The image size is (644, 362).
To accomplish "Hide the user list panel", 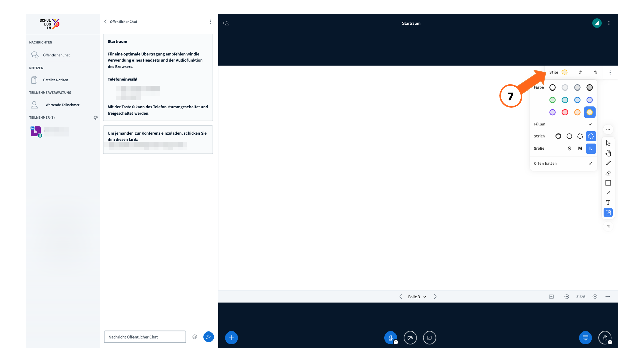I will click(226, 23).
